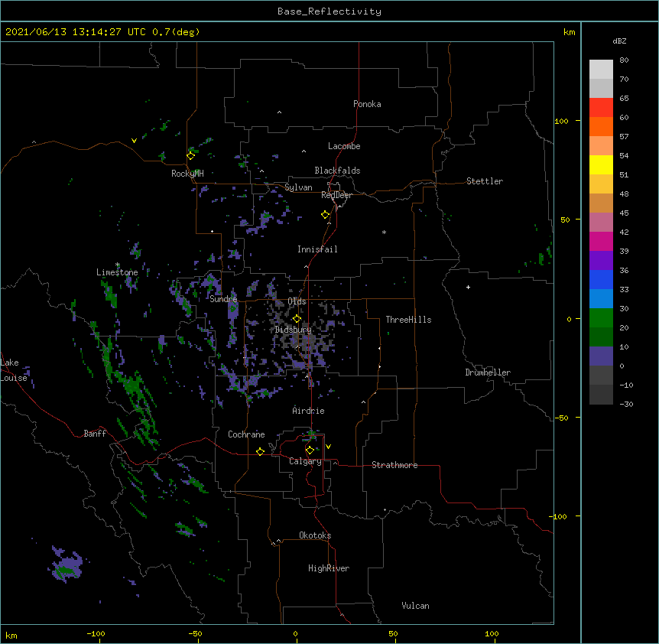Click the asterisk marker above Limestone label
Viewport: 659px width, 644px height.
pyautogui.click(x=118, y=265)
